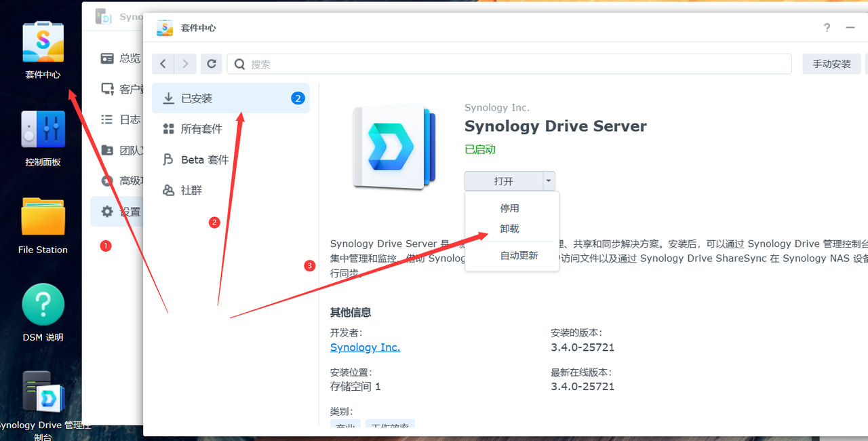Click the 存储空间 1 install location text

pyautogui.click(x=355, y=387)
